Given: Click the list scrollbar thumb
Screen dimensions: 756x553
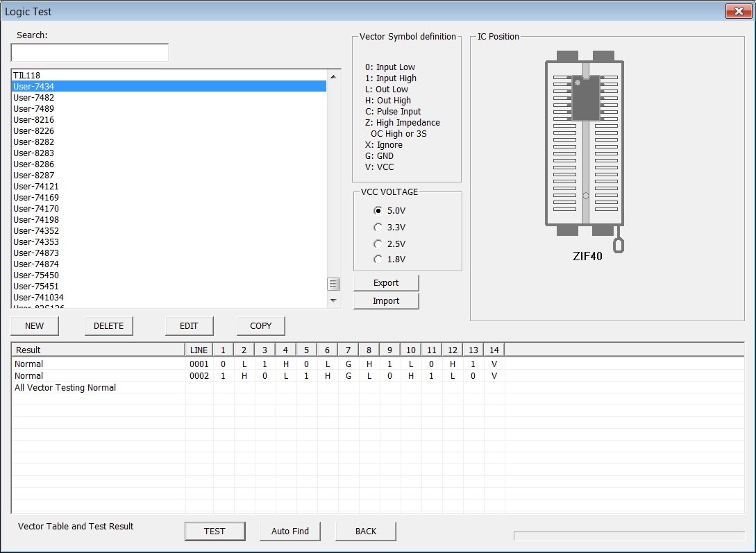Looking at the screenshot, I should (x=333, y=284).
